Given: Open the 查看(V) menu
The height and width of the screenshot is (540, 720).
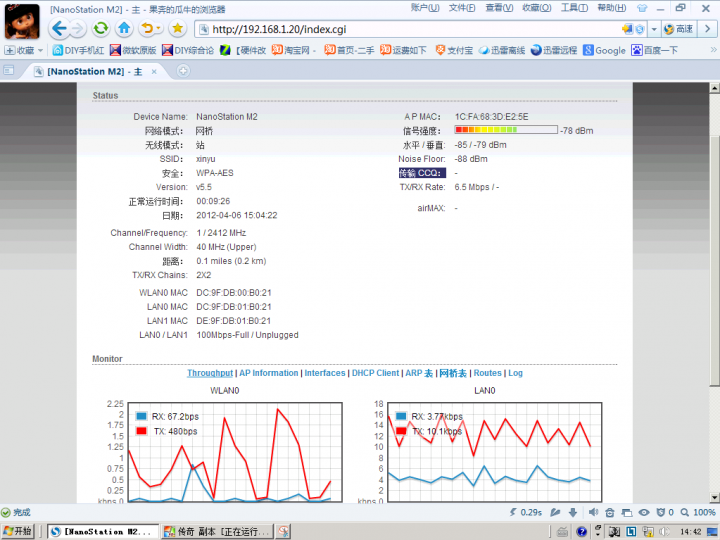Looking at the screenshot, I should (499, 8).
